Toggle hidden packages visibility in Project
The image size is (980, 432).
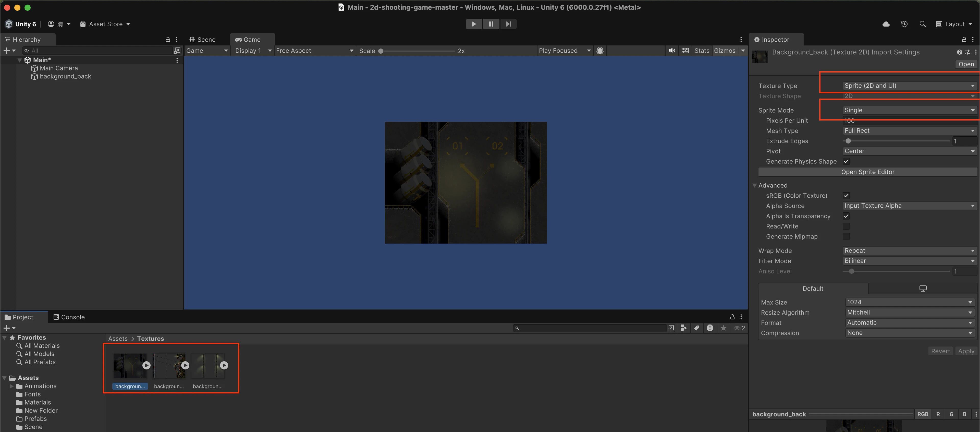point(739,328)
